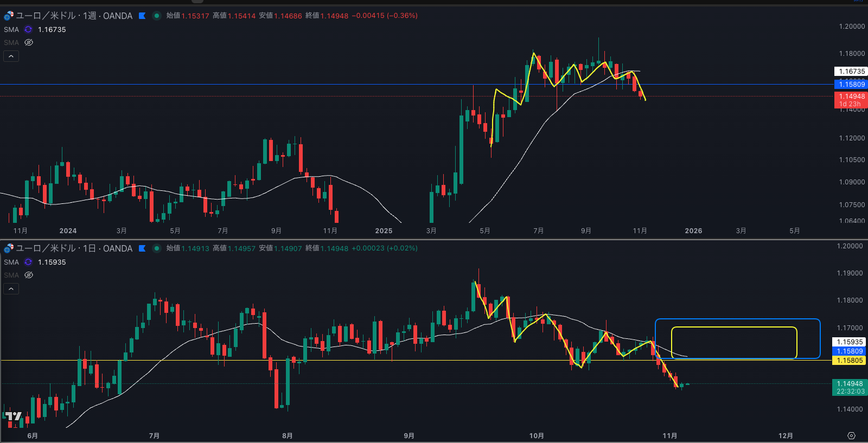Image resolution: width=868 pixels, height=443 pixels.
Task: Collapse the indicator legend on the daily chart
Action: point(11,288)
